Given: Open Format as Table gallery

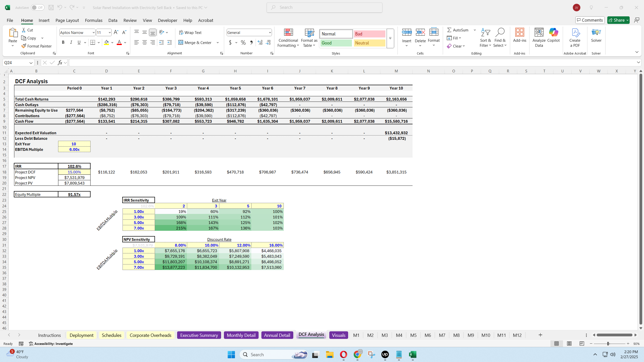Looking at the screenshot, I should (309, 38).
